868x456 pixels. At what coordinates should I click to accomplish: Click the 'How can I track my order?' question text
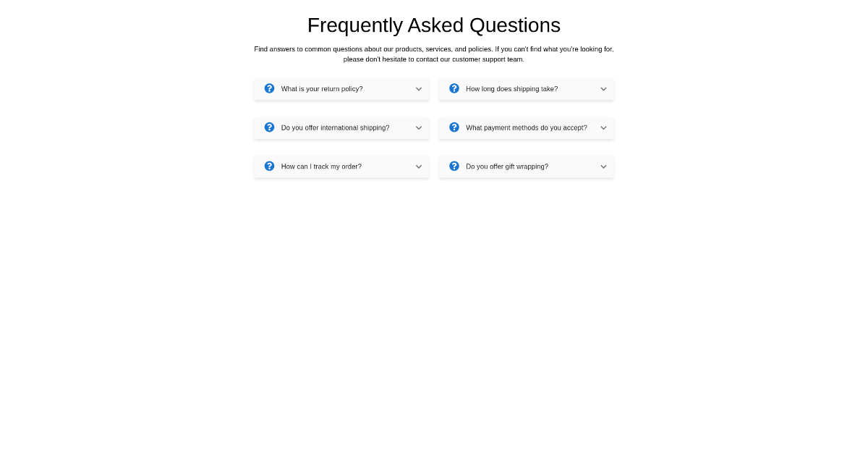click(321, 166)
